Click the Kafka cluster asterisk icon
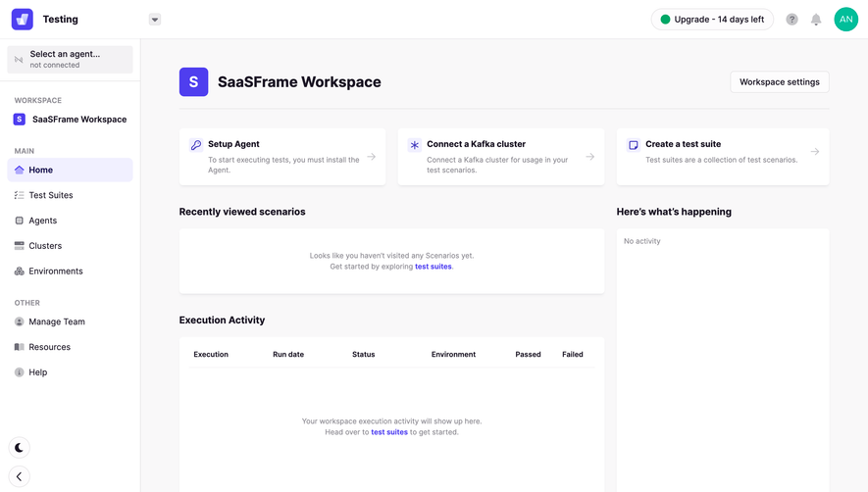Viewport: 868px width, 492px height. click(415, 145)
